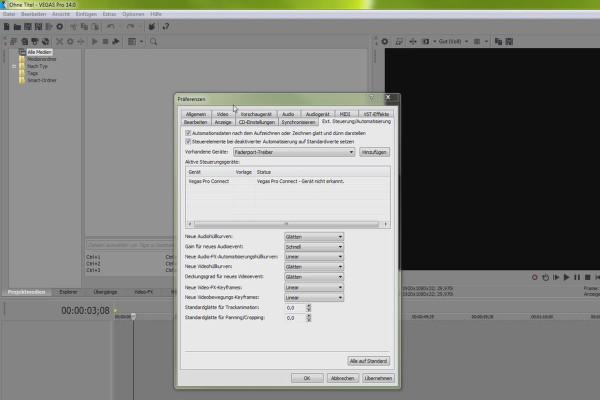
Task: Click the Stop icon under video preview
Action: coord(588,277)
